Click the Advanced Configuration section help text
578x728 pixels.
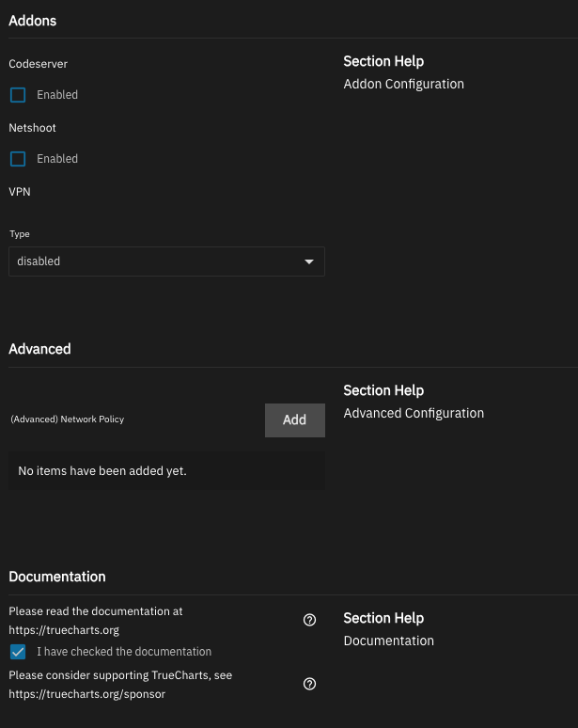[414, 413]
